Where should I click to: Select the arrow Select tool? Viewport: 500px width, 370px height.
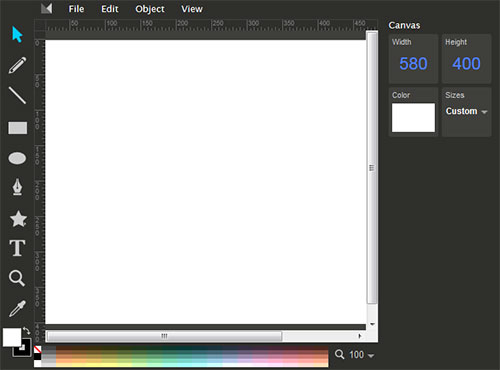click(x=17, y=34)
